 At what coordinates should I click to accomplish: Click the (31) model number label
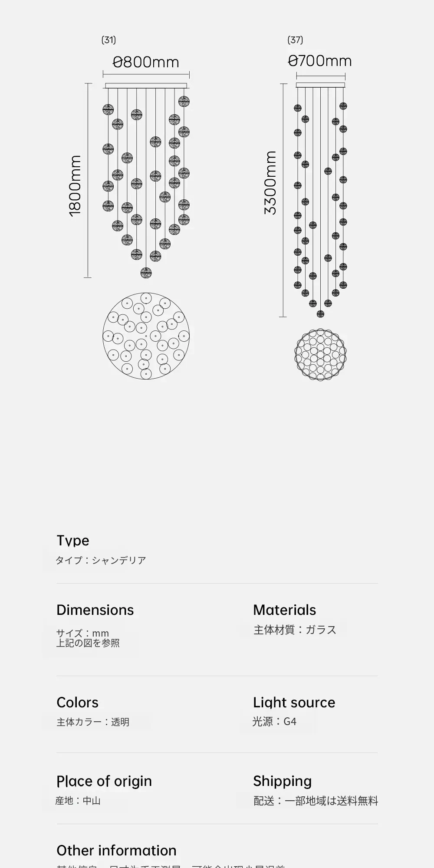108,40
